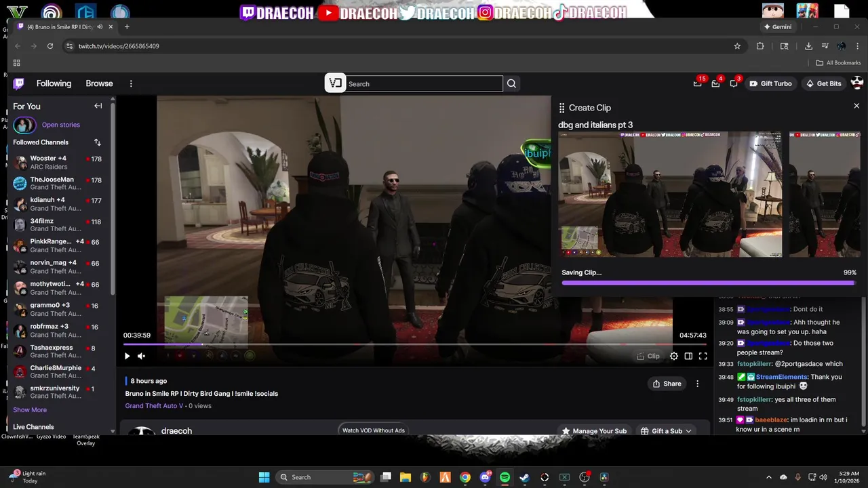Open the Twitch whispers chat icon
Image resolution: width=868 pixels, height=488 pixels.
coord(734,83)
